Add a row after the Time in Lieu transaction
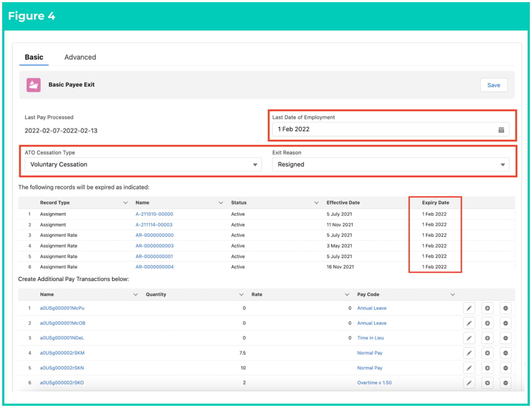The image size is (532, 408). [487, 338]
